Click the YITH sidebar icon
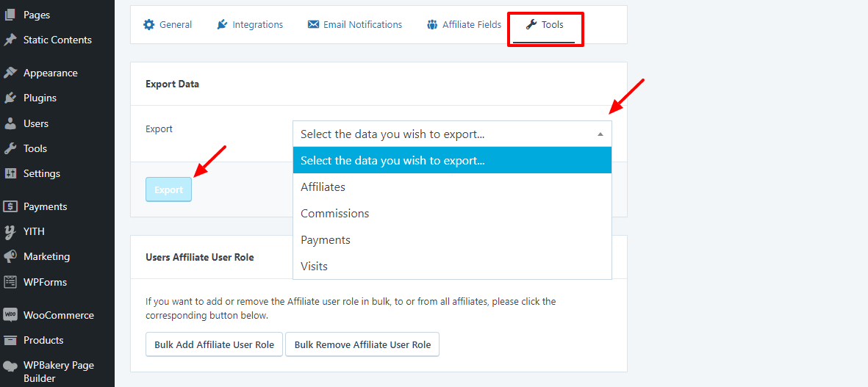The image size is (868, 387). 10,231
